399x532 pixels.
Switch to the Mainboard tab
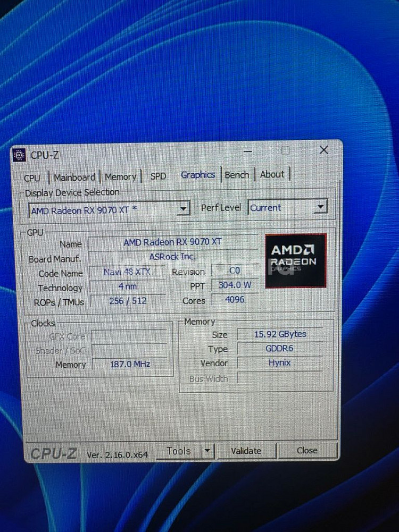click(74, 178)
